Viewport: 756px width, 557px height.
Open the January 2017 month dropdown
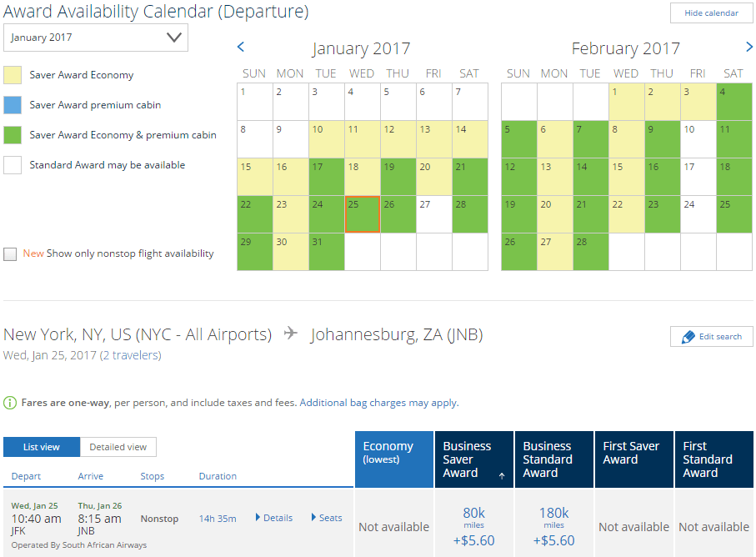point(96,38)
